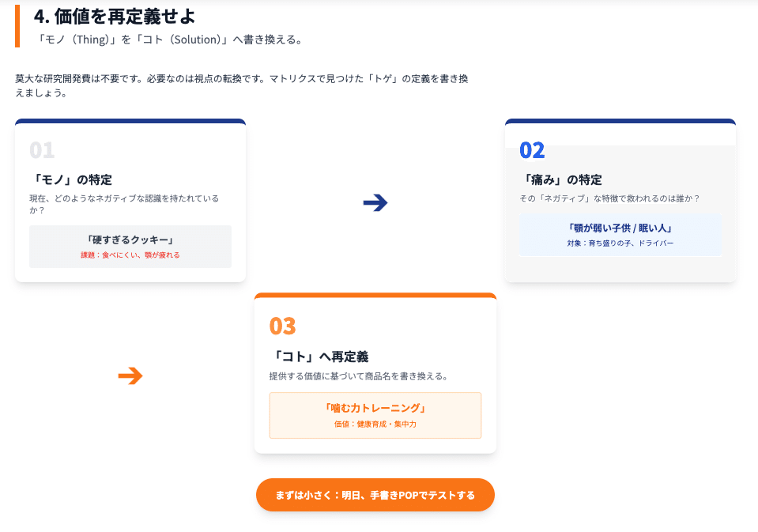758x532 pixels.
Task: Click the 価値：健康育成・集中力 label
Action: [375, 424]
